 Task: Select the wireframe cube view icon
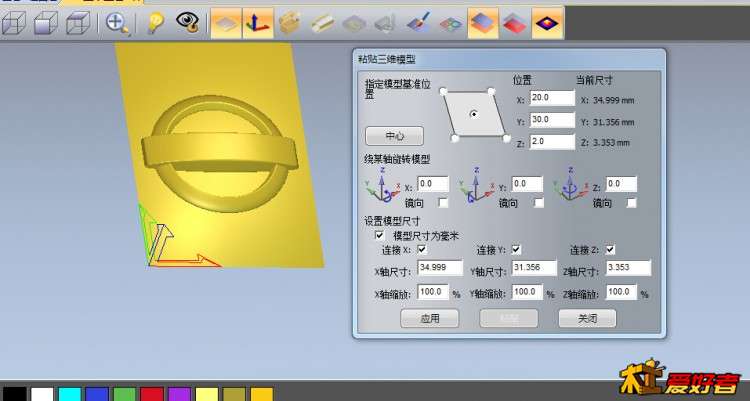click(14, 23)
